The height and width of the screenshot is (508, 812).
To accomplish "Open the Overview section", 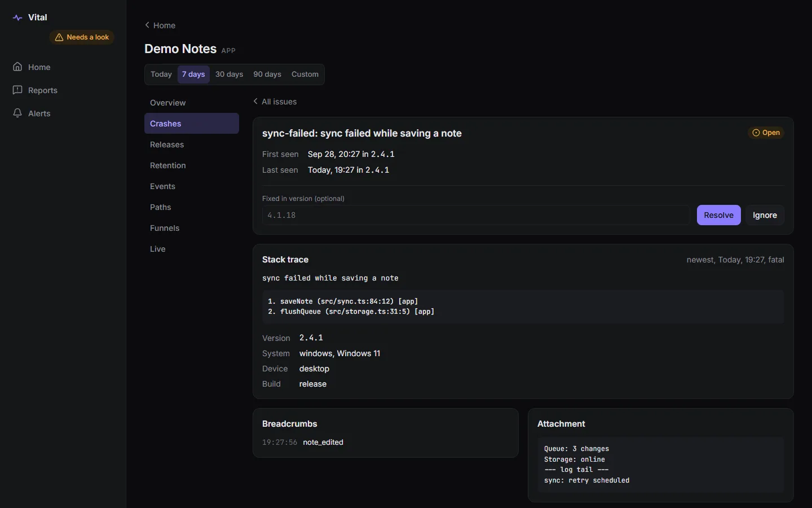I will point(192,103).
